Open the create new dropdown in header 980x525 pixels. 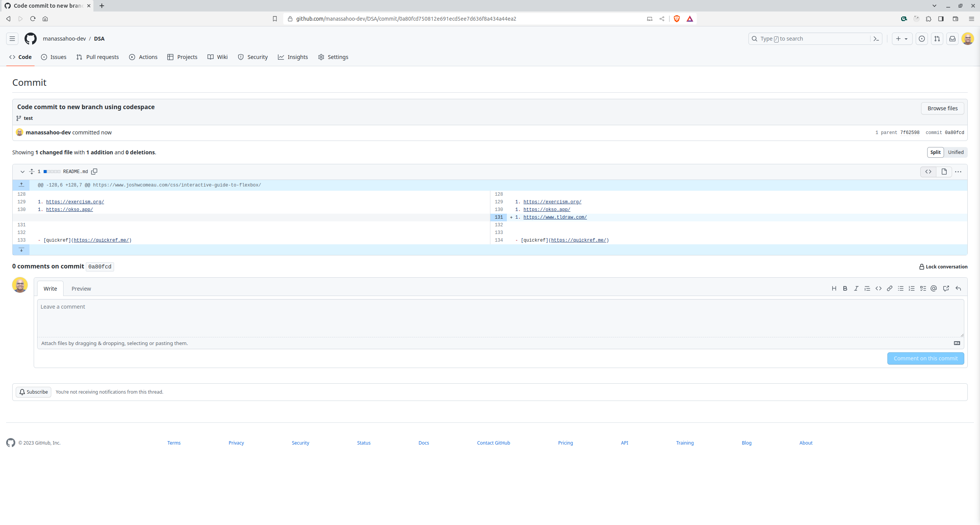[x=902, y=39]
